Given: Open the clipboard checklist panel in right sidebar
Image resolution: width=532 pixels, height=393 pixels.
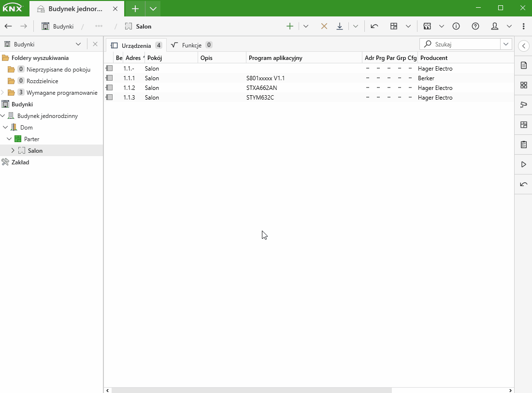Looking at the screenshot, I should click(523, 145).
